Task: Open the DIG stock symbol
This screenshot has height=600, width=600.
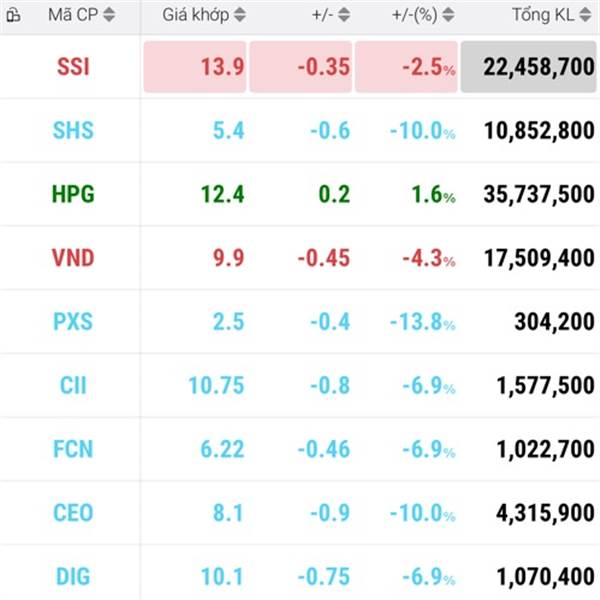Action: [72, 577]
